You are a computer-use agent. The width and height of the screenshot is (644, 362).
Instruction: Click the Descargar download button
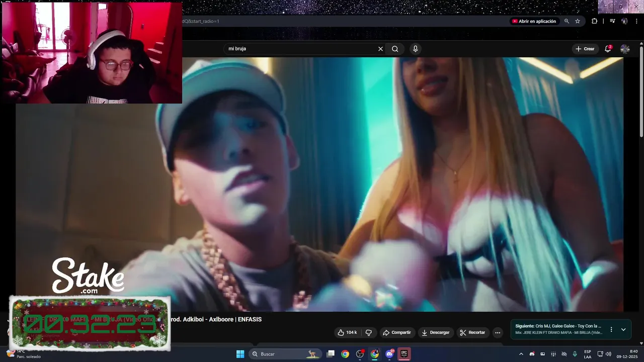click(x=436, y=332)
